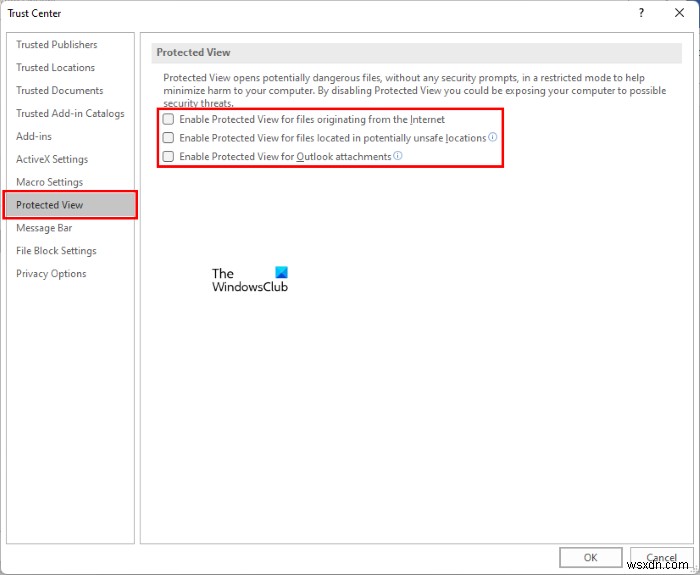700x575 pixels.
Task: Click the Trust Center window title
Action: pos(34,13)
